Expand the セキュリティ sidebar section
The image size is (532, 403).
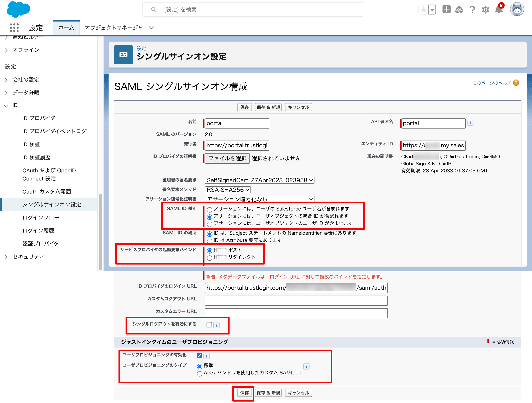tap(6, 257)
